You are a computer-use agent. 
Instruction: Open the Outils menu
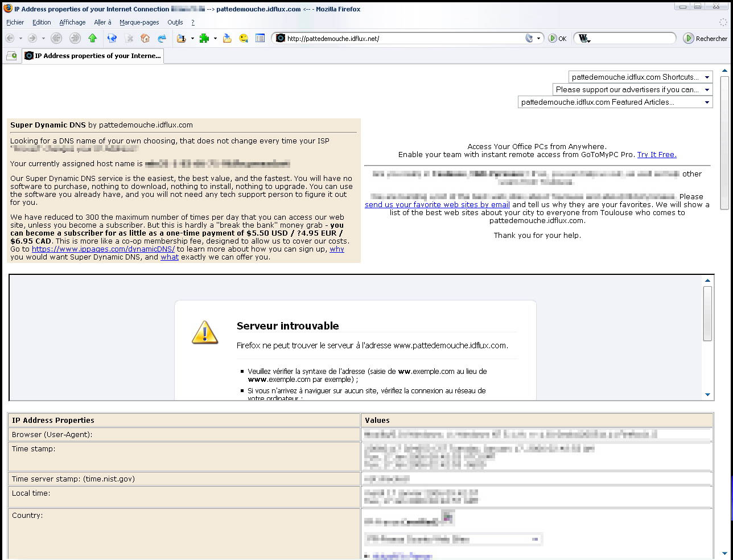pos(175,22)
